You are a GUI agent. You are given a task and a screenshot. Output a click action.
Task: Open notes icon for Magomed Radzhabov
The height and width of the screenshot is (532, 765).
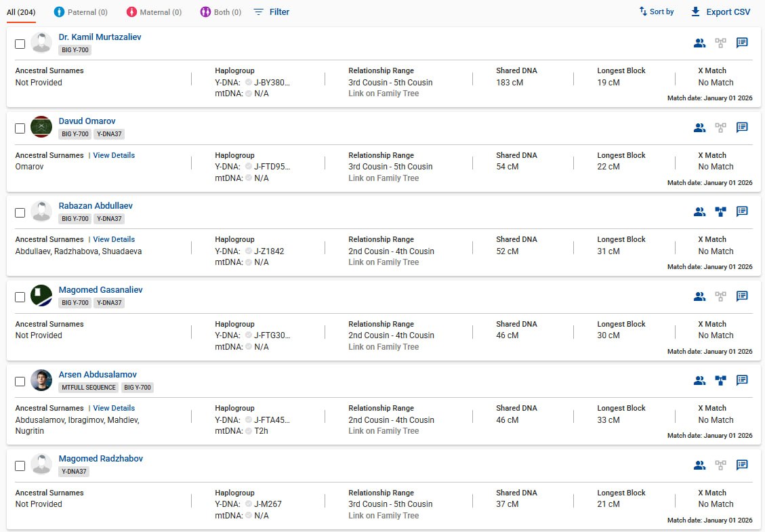pyautogui.click(x=742, y=465)
